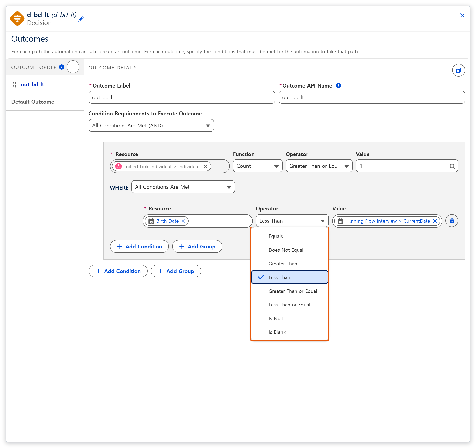
Task: Remove the Birth Date resource pill
Action: (183, 221)
